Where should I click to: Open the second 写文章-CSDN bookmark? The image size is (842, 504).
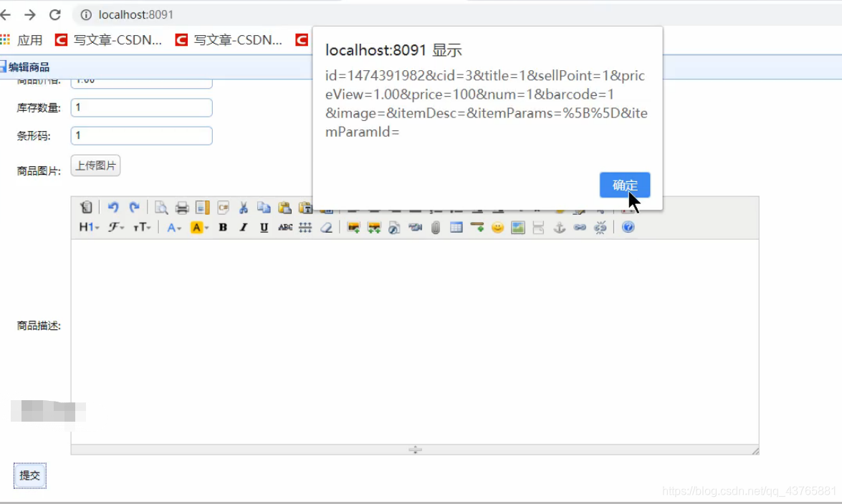tap(229, 40)
